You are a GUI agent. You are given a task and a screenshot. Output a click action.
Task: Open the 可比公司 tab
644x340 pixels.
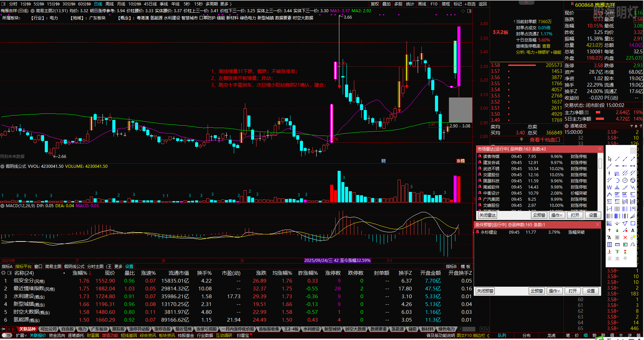49,329
